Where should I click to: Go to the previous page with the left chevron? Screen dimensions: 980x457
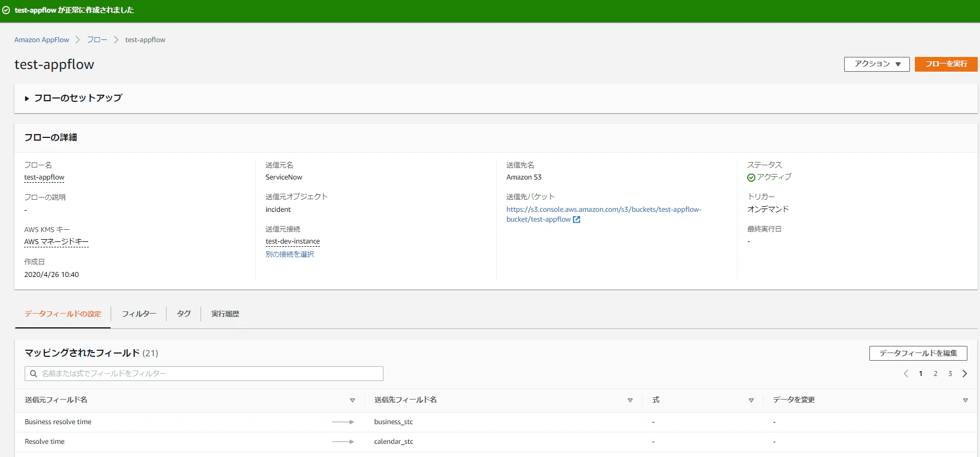[906, 374]
